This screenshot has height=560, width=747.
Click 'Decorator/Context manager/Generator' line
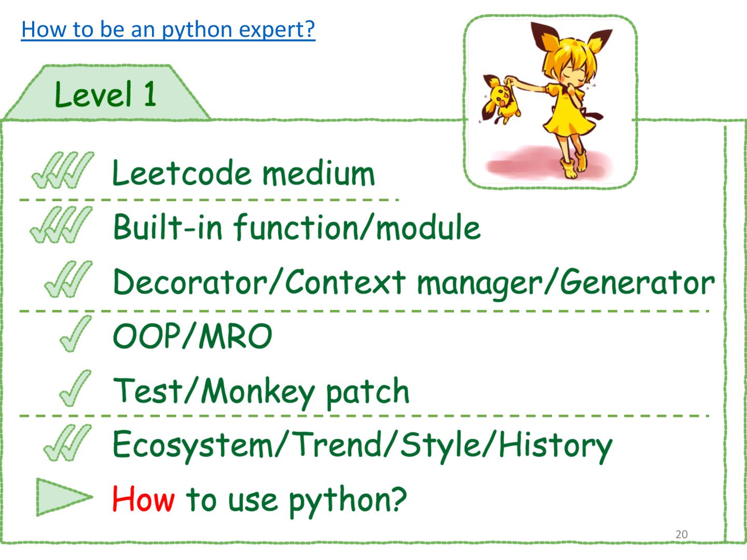tap(413, 283)
